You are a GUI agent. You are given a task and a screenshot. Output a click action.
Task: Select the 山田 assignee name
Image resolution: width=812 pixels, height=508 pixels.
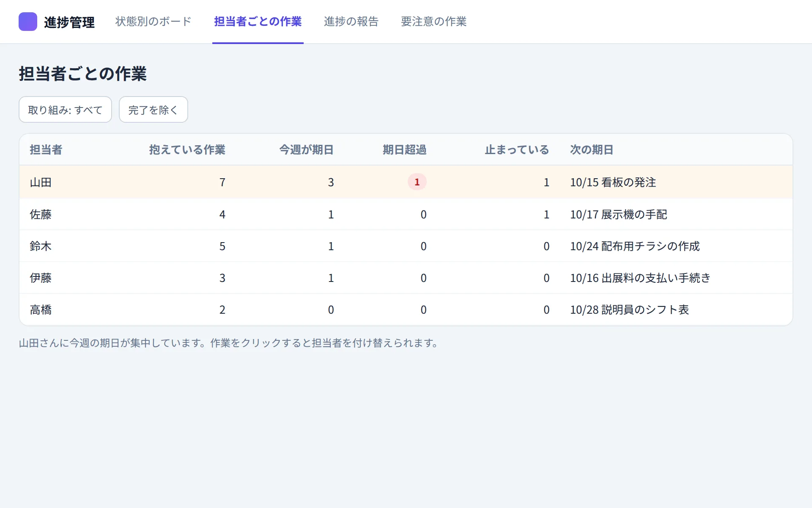click(41, 182)
